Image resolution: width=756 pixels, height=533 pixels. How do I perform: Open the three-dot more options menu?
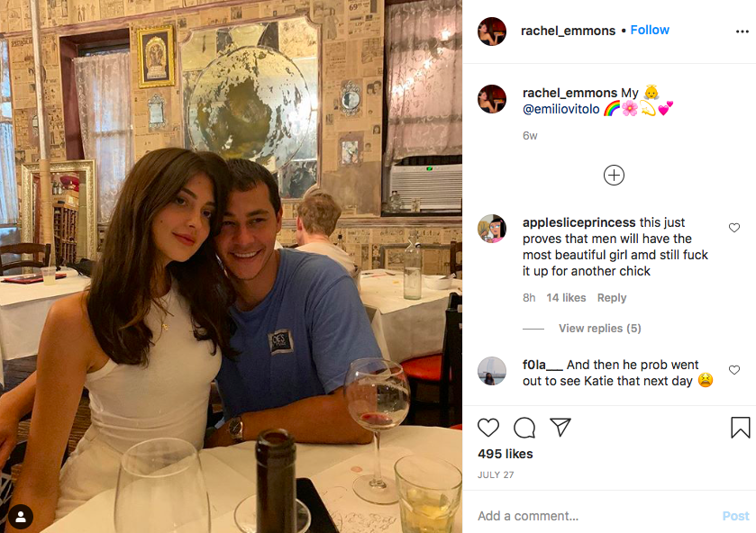click(x=742, y=32)
